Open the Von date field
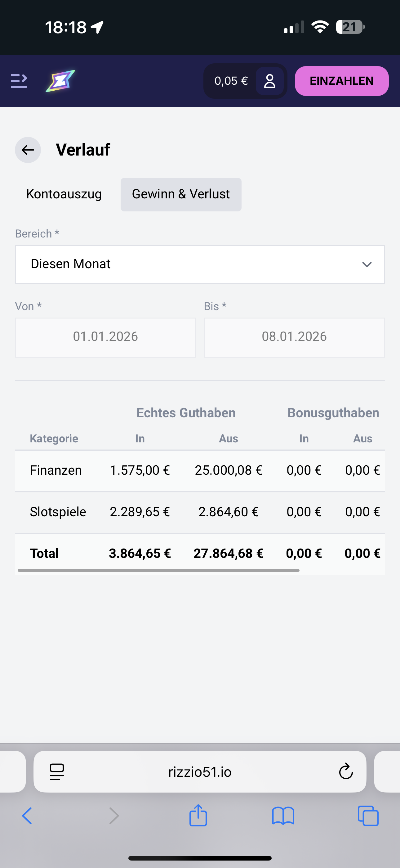The width and height of the screenshot is (400, 868). click(105, 337)
